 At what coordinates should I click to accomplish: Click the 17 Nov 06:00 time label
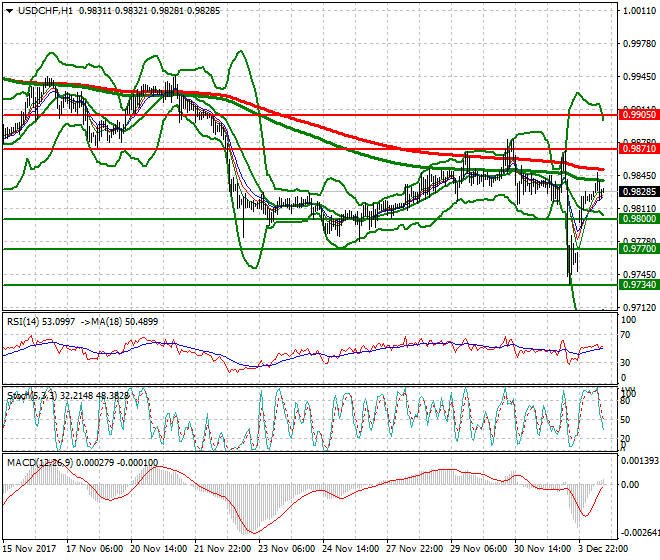coord(95,549)
